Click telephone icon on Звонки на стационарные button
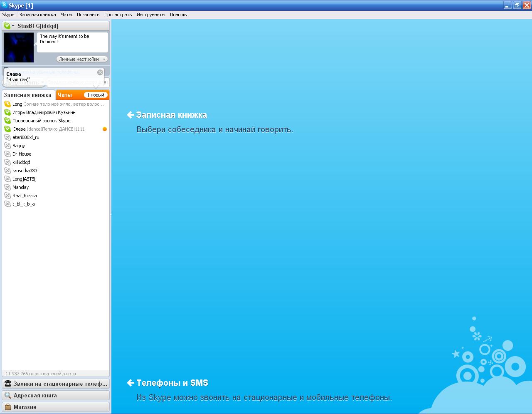 pyautogui.click(x=7, y=384)
